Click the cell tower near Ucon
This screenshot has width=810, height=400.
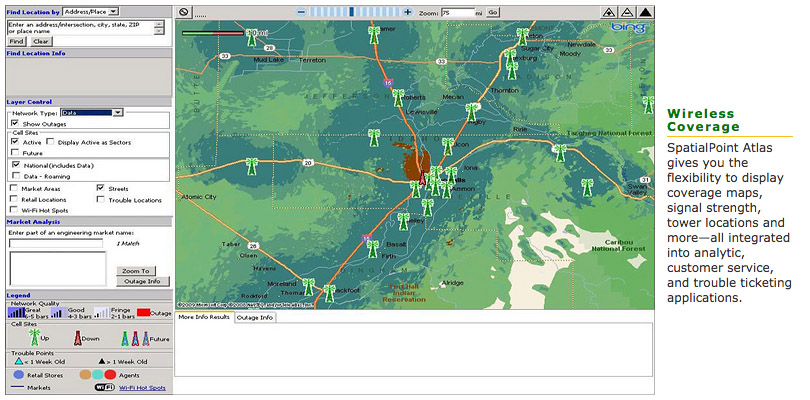pos(448,146)
